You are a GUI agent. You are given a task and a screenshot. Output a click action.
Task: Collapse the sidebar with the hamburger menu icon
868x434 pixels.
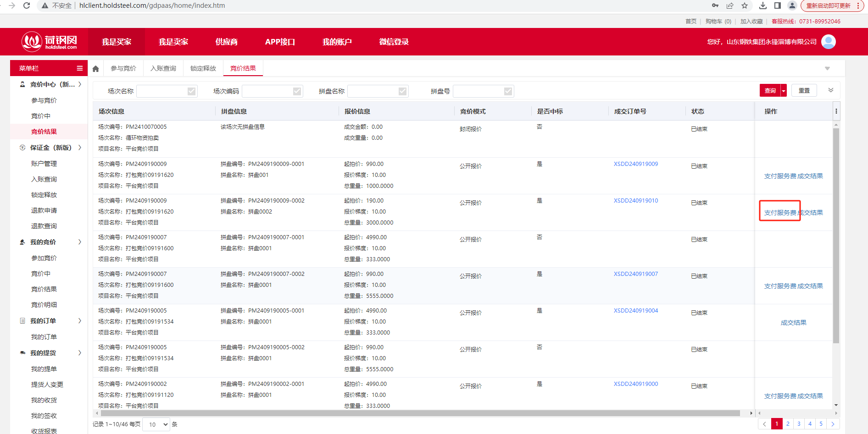80,68
